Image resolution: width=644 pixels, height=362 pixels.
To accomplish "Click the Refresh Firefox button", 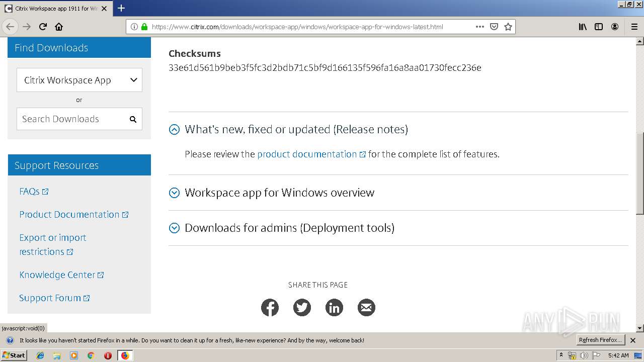I will click(600, 340).
